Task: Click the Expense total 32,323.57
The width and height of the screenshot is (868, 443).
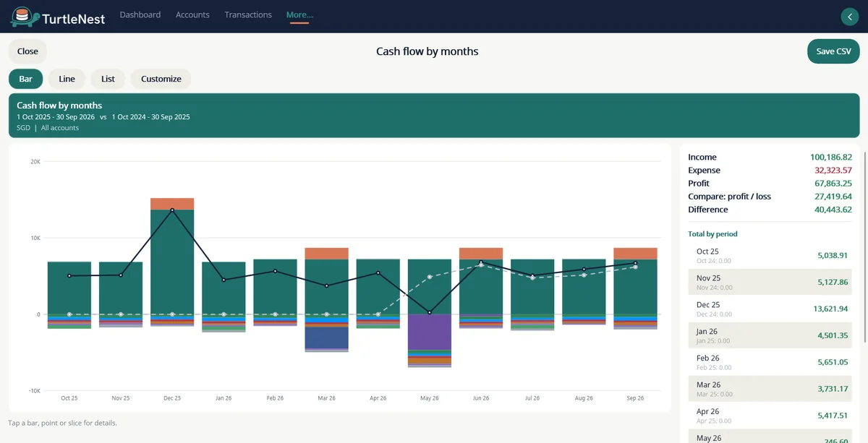Action: [833, 171]
